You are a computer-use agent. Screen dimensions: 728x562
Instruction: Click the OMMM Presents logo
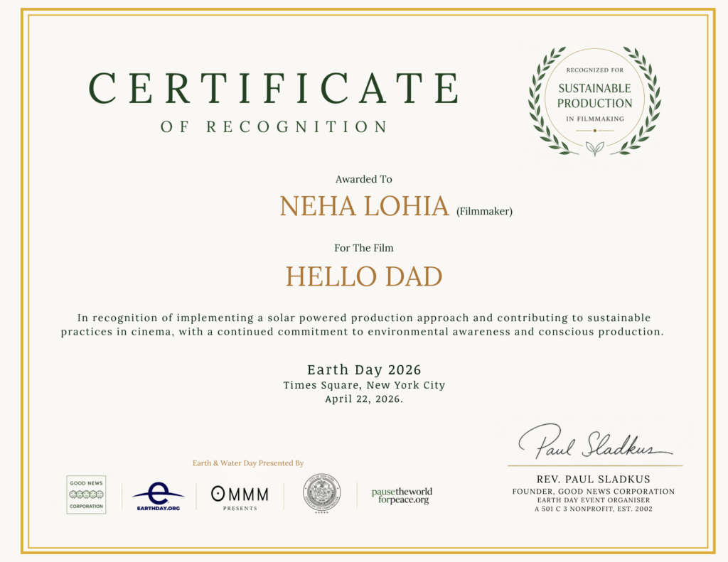point(240,496)
